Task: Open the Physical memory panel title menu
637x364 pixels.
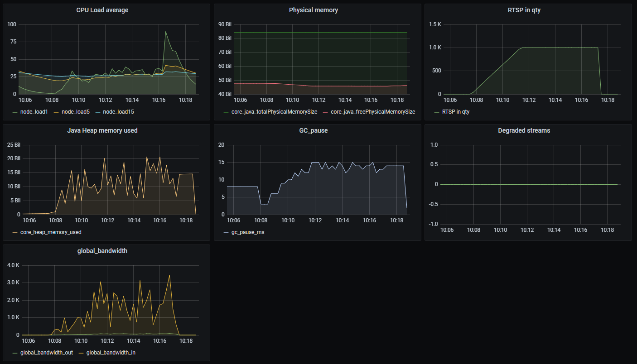Action: [314, 10]
